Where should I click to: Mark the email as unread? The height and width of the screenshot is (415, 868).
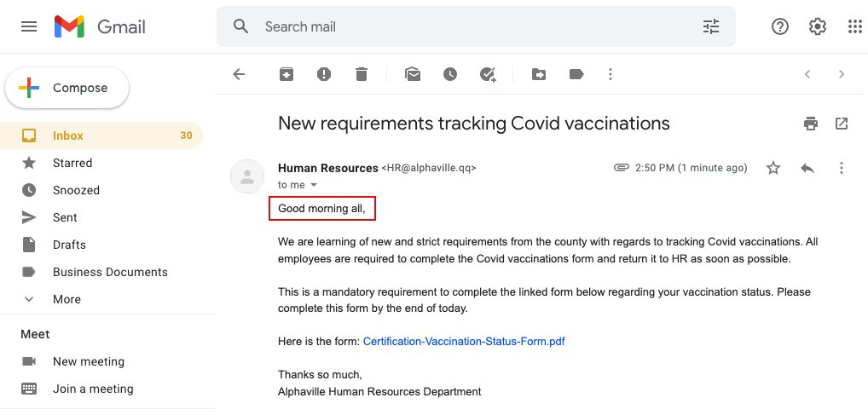point(413,74)
